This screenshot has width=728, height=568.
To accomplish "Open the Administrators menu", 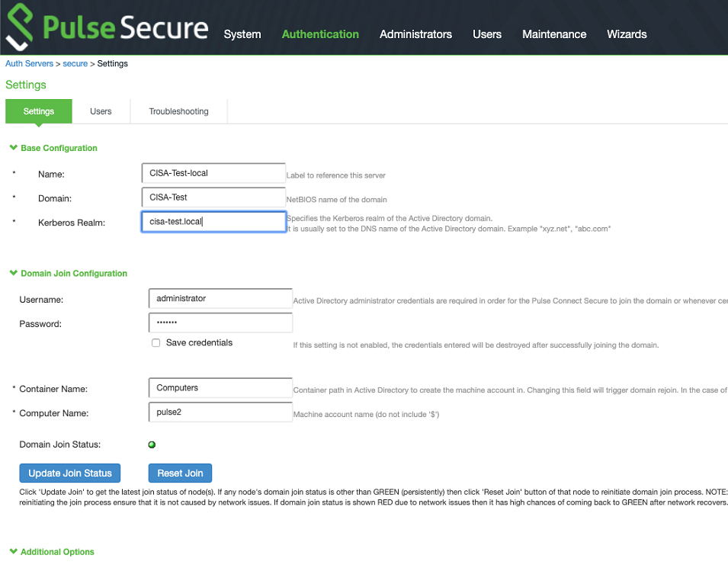I will click(415, 34).
